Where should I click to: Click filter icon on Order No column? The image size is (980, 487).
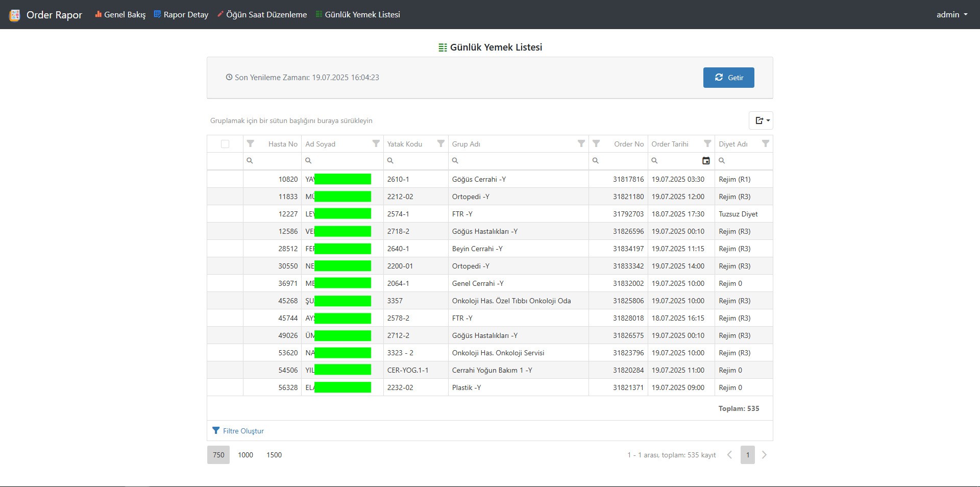[596, 144]
